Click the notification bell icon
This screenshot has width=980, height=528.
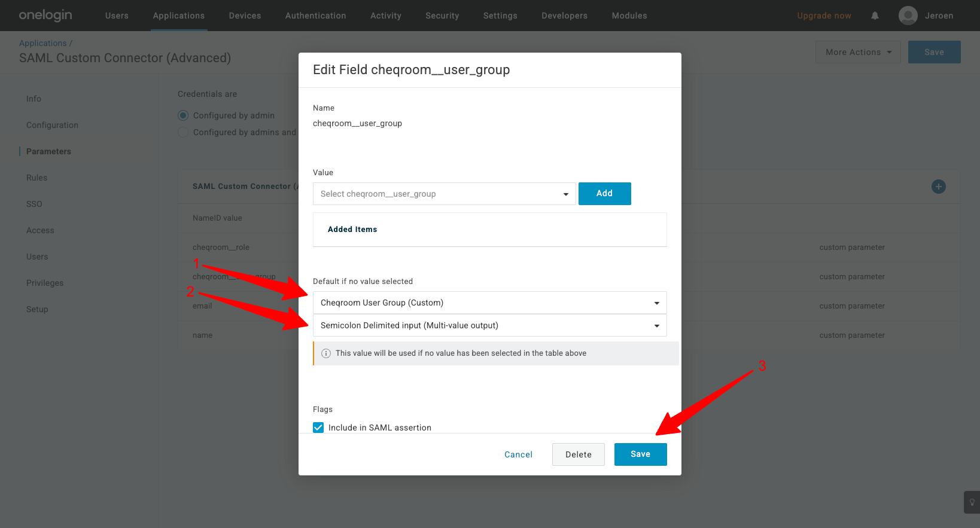(875, 16)
